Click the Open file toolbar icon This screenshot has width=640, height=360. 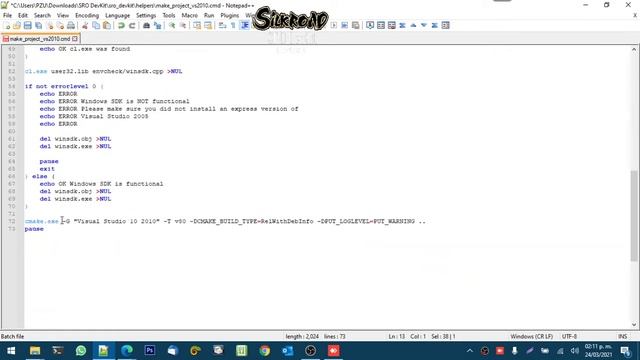pyautogui.click(x=17, y=26)
